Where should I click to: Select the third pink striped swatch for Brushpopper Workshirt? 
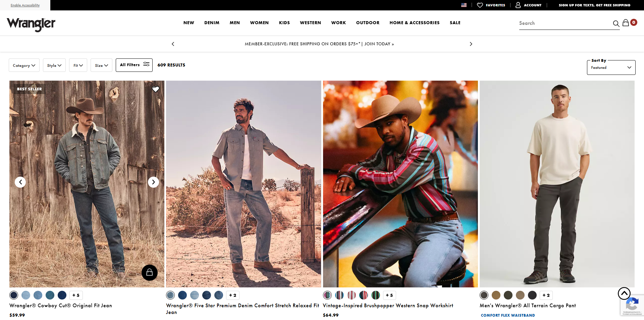point(352,295)
